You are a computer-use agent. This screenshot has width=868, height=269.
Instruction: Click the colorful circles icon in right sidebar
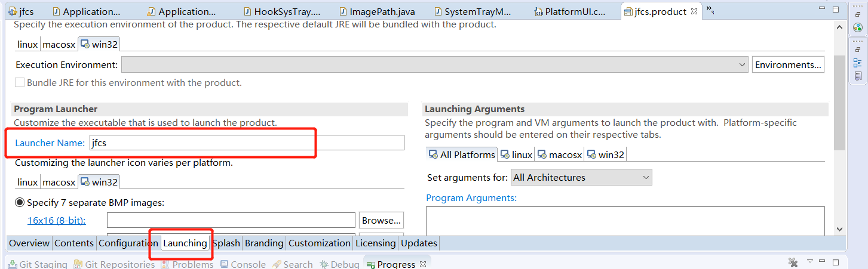click(858, 27)
